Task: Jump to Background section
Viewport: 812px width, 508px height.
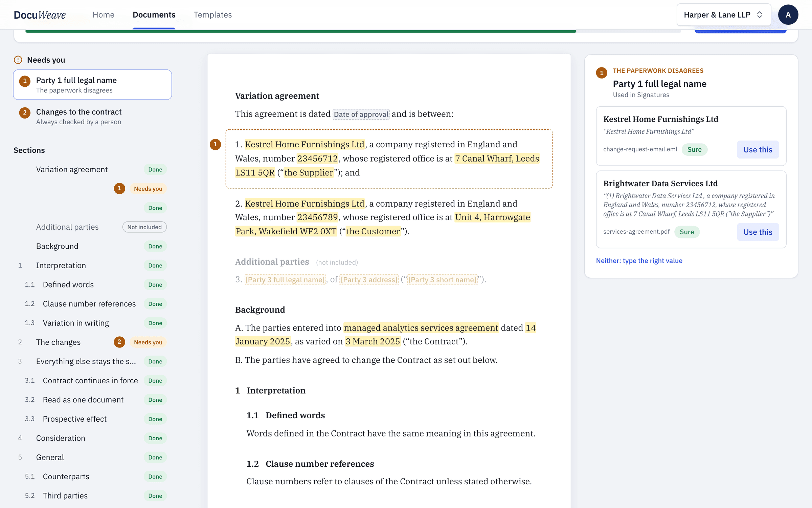Action: pos(92,246)
